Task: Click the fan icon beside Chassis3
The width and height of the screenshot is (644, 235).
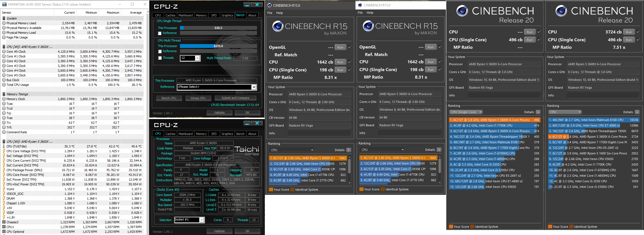Action: point(4,222)
